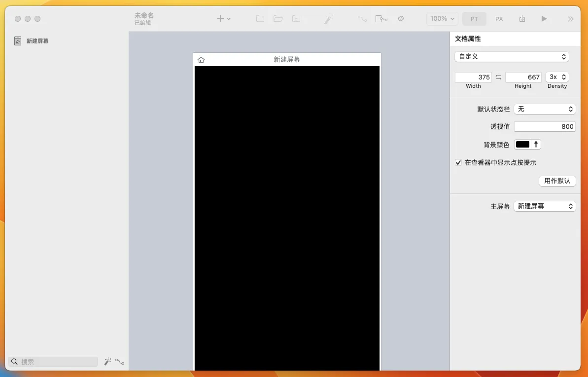588x377 pixels.
Task: Toggle the crossed-out eye visibility icon
Action: point(401,19)
